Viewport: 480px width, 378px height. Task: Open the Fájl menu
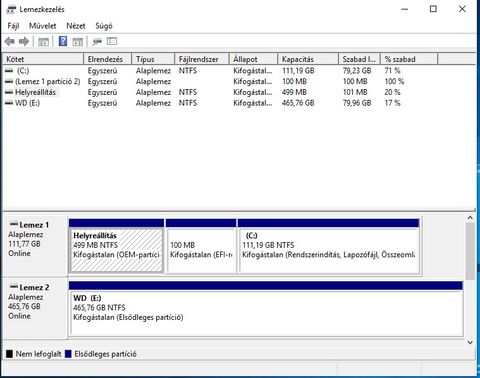[13, 26]
